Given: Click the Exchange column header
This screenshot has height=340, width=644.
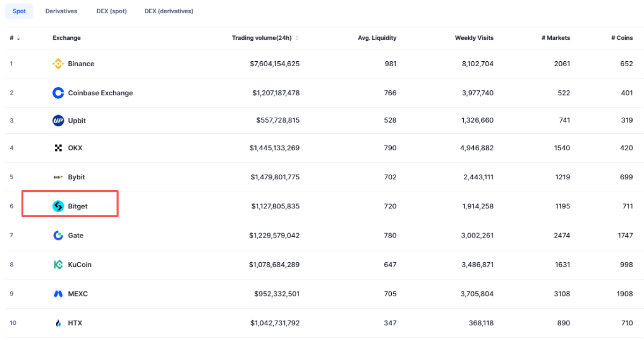Looking at the screenshot, I should click(67, 38).
